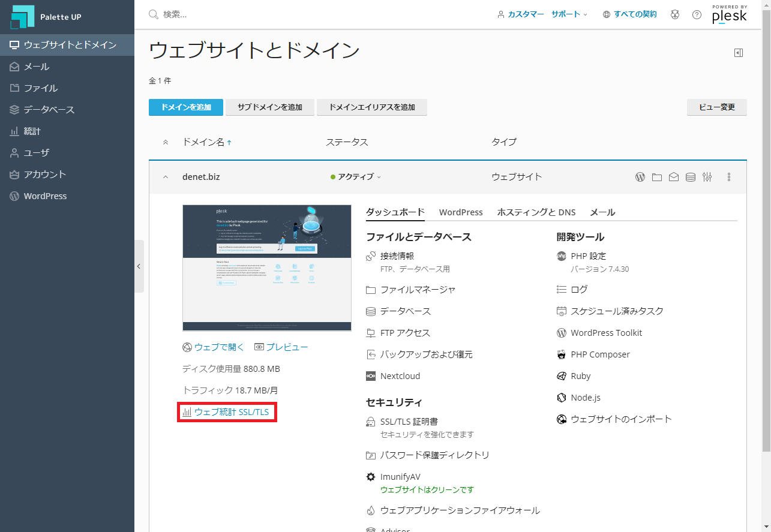Click the プレビュー link
771x532 pixels.
(x=281, y=347)
